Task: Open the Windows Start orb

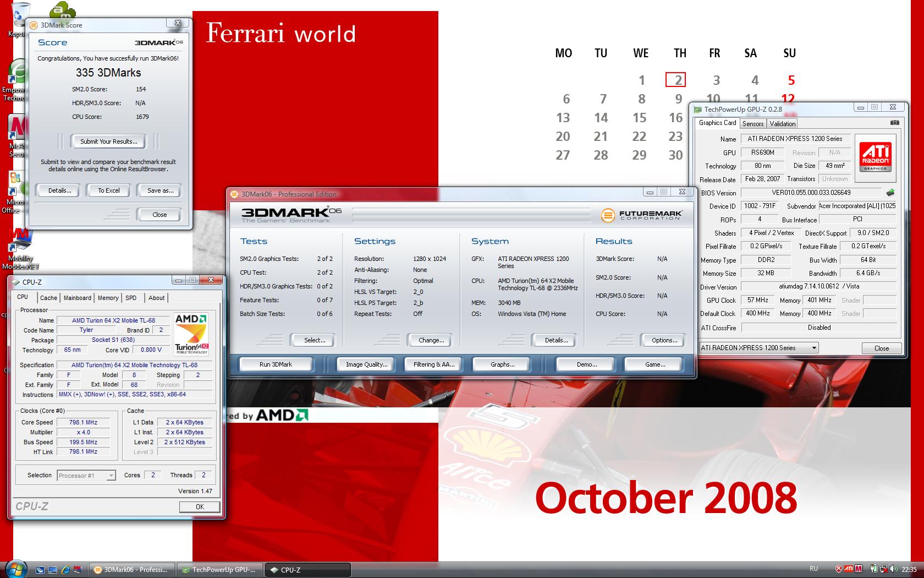Action: (16, 570)
